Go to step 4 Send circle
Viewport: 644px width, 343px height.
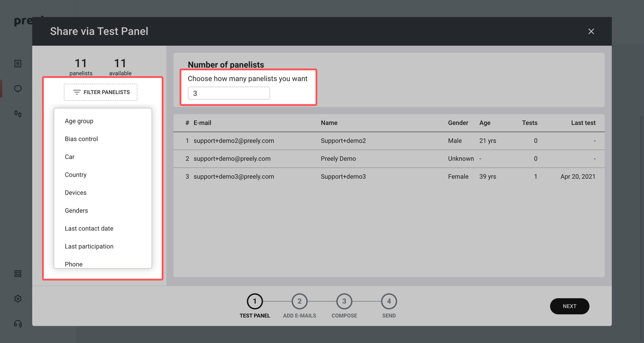click(389, 301)
